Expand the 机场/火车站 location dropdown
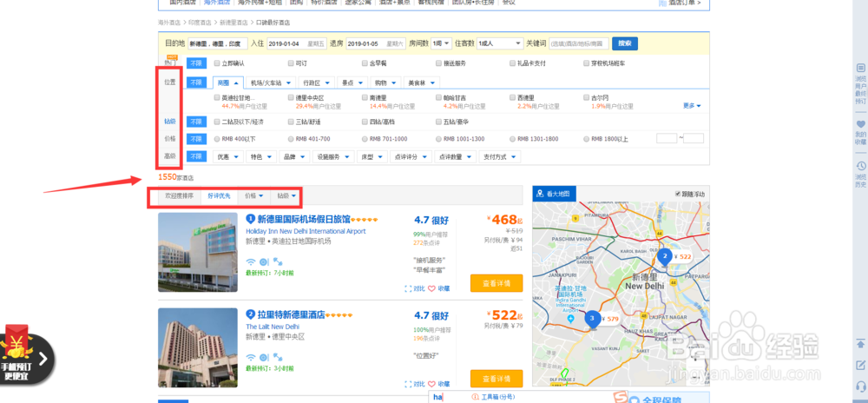The height and width of the screenshot is (403, 868). [x=271, y=83]
